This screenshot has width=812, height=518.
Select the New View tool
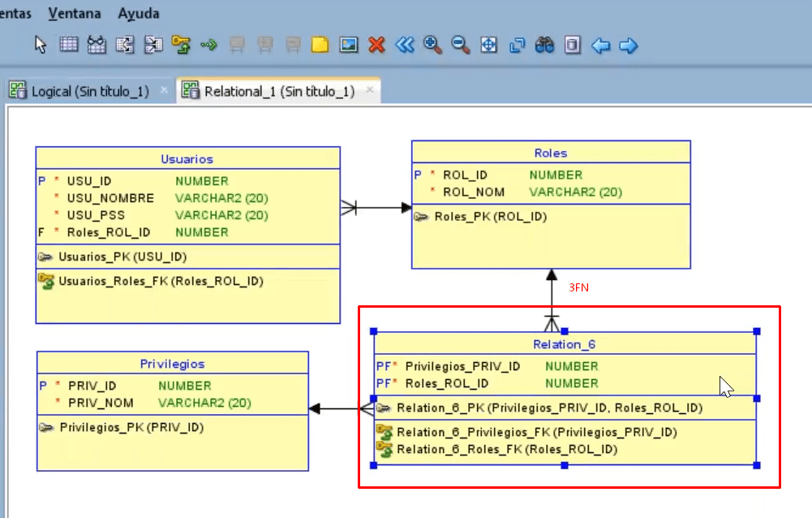(x=97, y=45)
